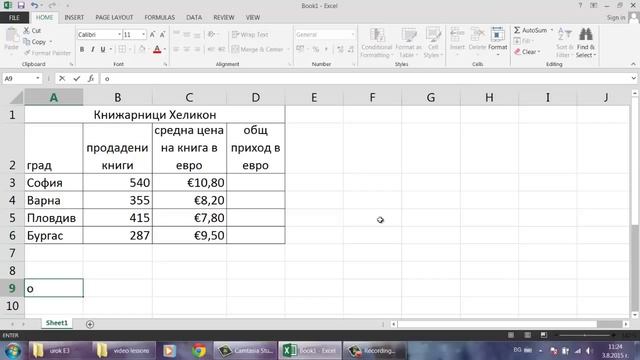Open the FILE tab
The width and height of the screenshot is (640, 360).
tap(14, 18)
